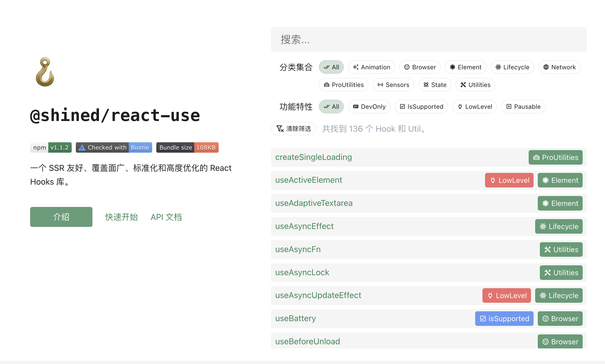Click the npm v1.1.2 badge
Image resolution: width=605 pixels, height=364 pixels.
point(51,147)
